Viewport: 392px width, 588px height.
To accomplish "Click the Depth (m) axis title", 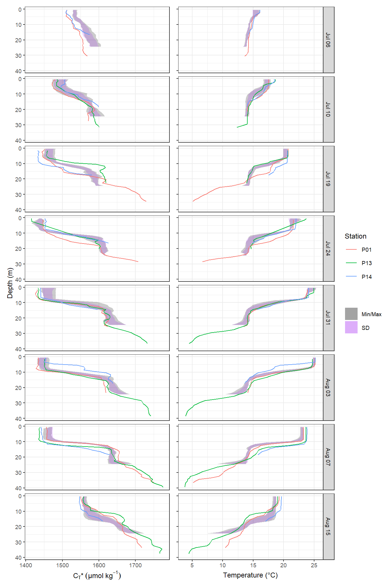I will click(10, 283).
